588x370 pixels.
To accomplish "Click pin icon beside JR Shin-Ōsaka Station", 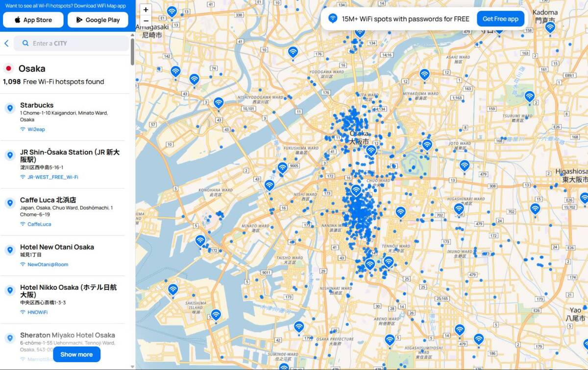I will [9, 155].
